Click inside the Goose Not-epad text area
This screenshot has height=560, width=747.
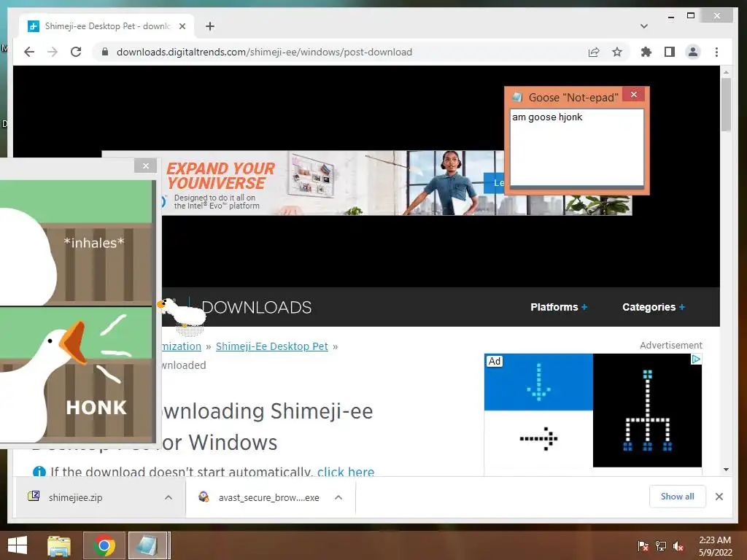pyautogui.click(x=577, y=147)
